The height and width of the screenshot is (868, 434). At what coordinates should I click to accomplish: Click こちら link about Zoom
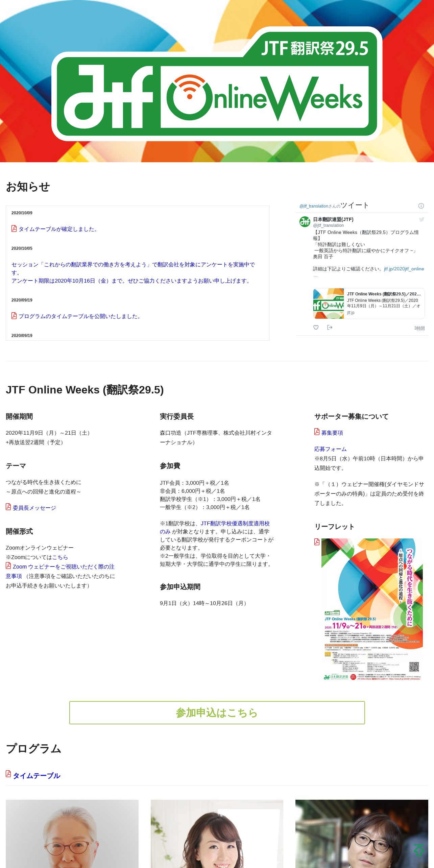coord(60,557)
